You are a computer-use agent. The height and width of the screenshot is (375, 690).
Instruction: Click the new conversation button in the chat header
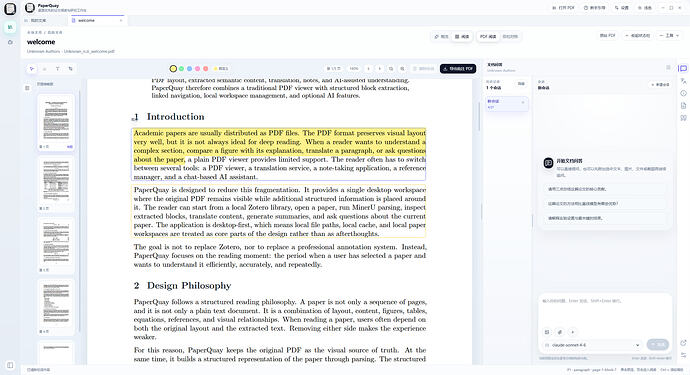(x=660, y=85)
